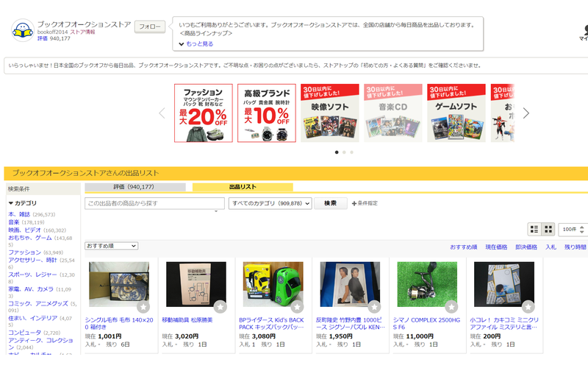Select コンピュータ category
Image resolution: width=588 pixels, height=368 pixels.
[x=25, y=333]
